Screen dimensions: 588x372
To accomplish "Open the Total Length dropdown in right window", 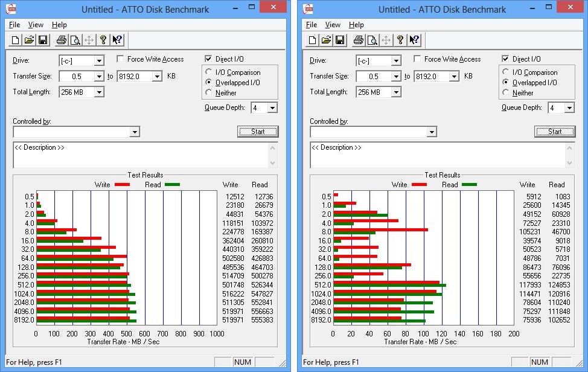I will (x=396, y=92).
